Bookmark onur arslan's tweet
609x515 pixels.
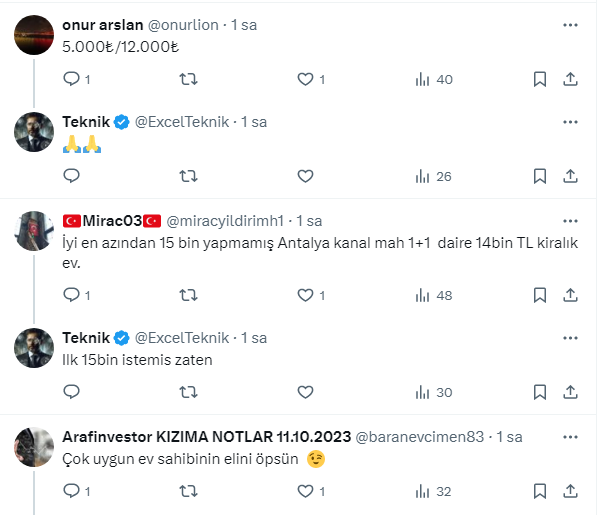click(540, 79)
